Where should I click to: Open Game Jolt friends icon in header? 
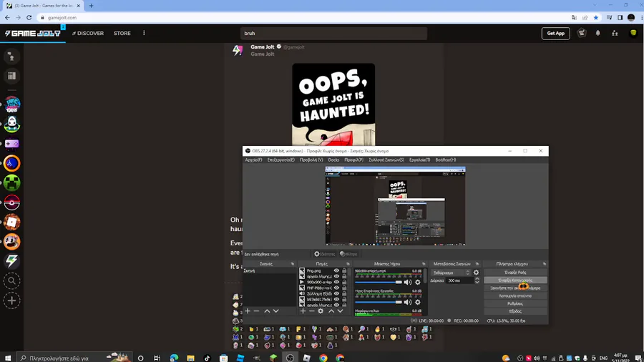pos(615,33)
